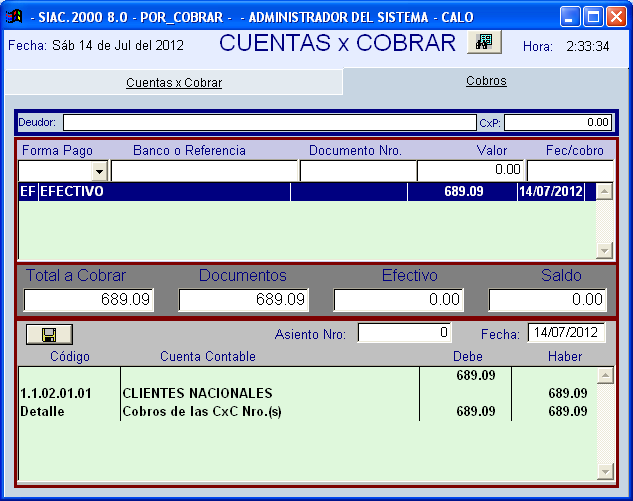Click the save diskette icon button
The height and width of the screenshot is (501, 633).
click(49, 335)
